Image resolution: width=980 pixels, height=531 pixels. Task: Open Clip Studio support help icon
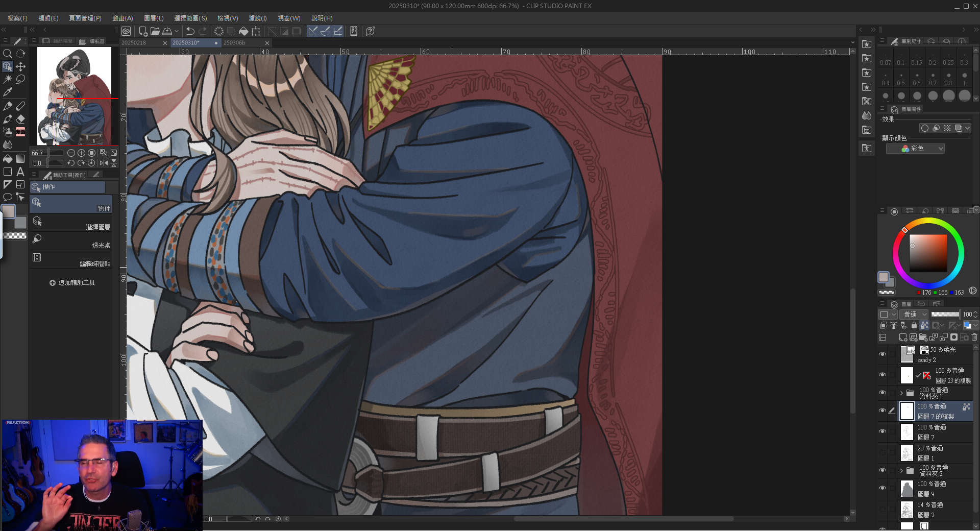[371, 31]
